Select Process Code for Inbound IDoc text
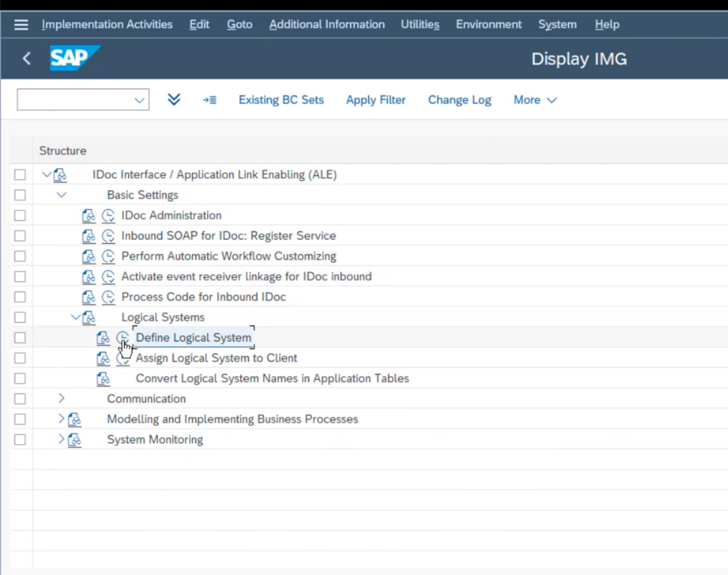 coord(204,297)
